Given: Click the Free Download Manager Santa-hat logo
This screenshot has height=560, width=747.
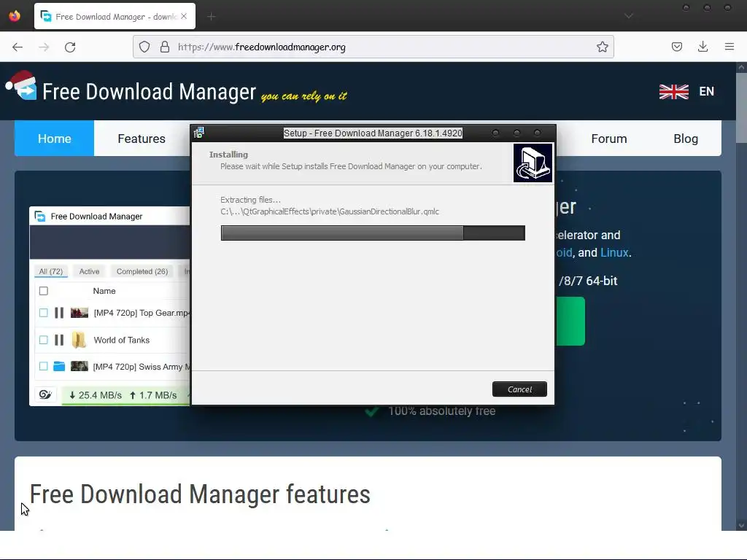Looking at the screenshot, I should click(21, 86).
